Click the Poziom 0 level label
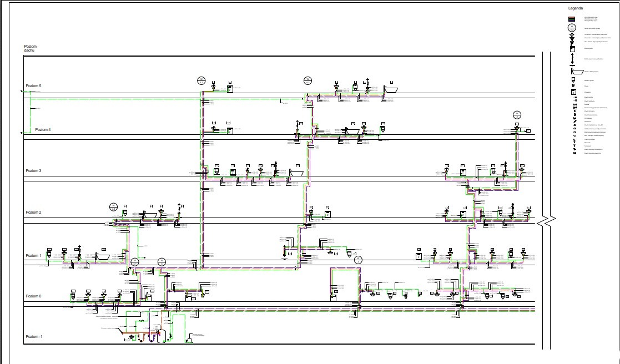620x364 pixels. [x=33, y=296]
